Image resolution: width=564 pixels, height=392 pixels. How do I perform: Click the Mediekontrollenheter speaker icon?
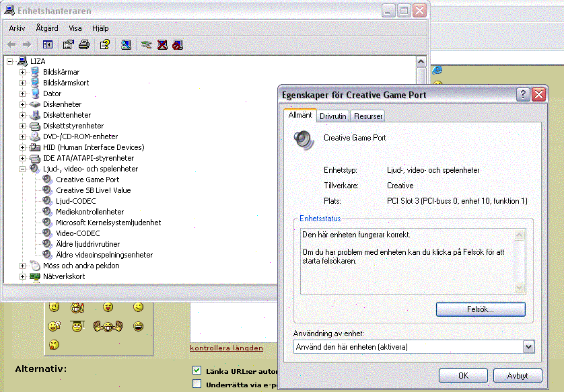pos(48,212)
